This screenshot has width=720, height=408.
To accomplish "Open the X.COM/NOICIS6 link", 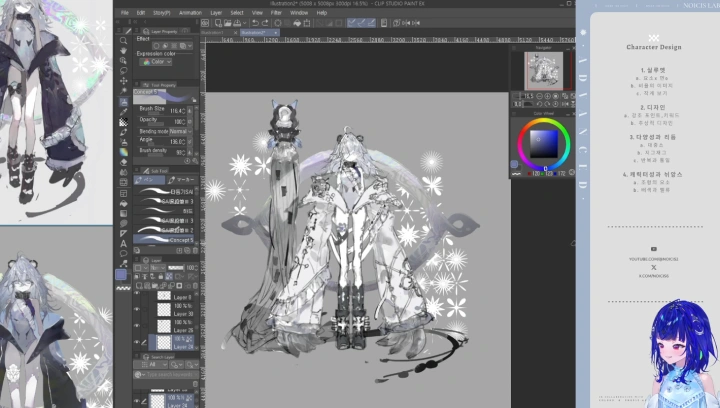I will (x=653, y=276).
